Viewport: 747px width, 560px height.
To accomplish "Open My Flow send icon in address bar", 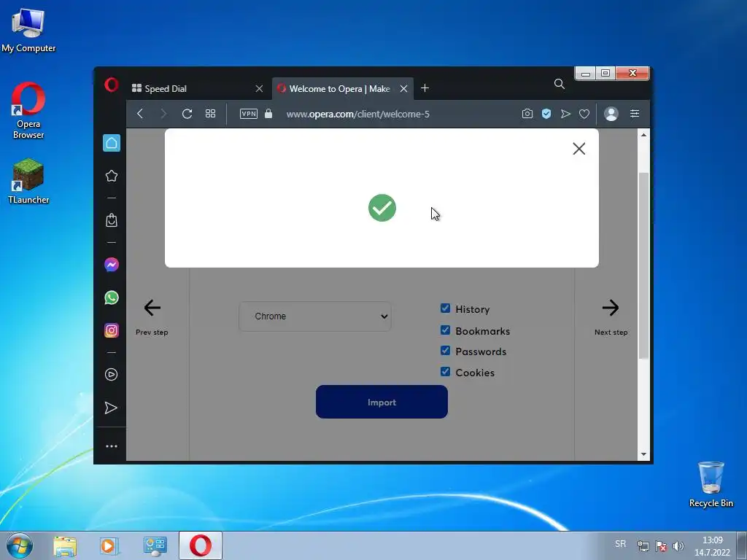I will click(x=565, y=113).
